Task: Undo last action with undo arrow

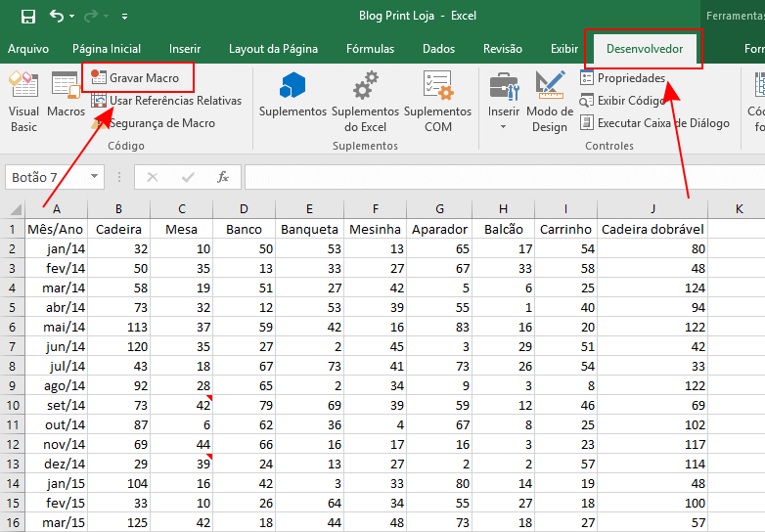Action: click(x=57, y=16)
